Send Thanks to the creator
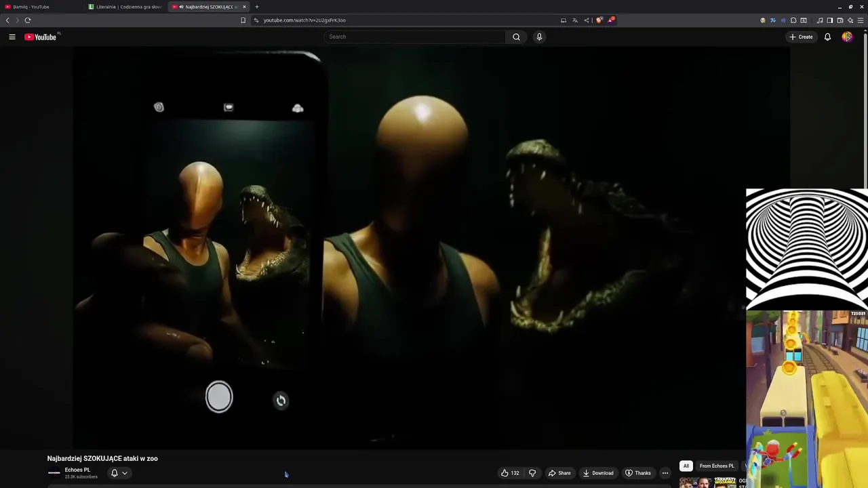Screen dimensions: 868x488 (637, 473)
